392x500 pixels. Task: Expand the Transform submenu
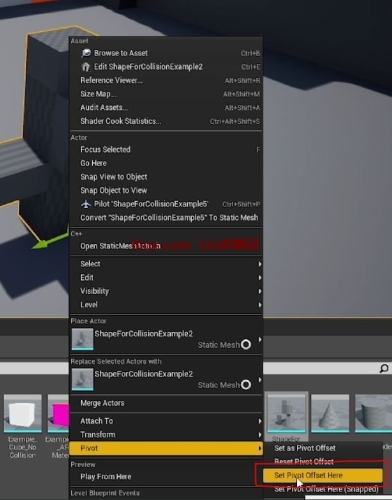pos(166,435)
